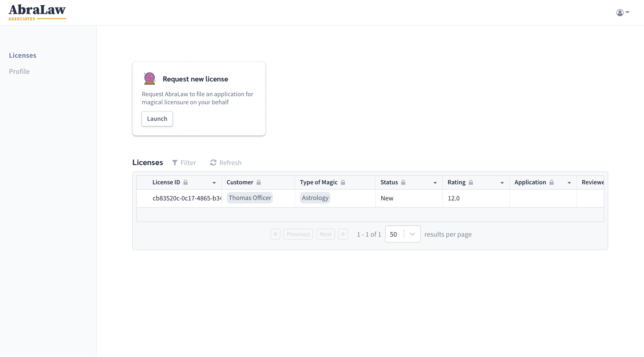Select Licenses in the sidebar
The width and height of the screenshot is (644, 357).
coord(23,55)
